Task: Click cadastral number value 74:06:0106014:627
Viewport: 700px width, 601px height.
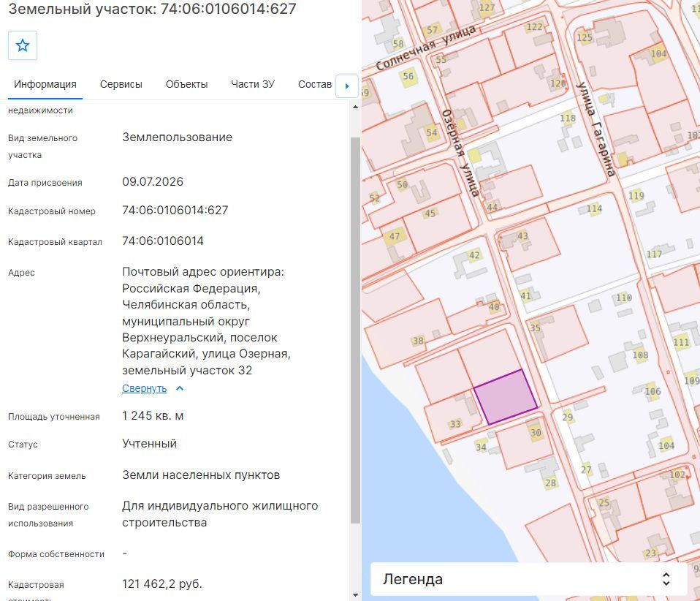Action: [175, 210]
